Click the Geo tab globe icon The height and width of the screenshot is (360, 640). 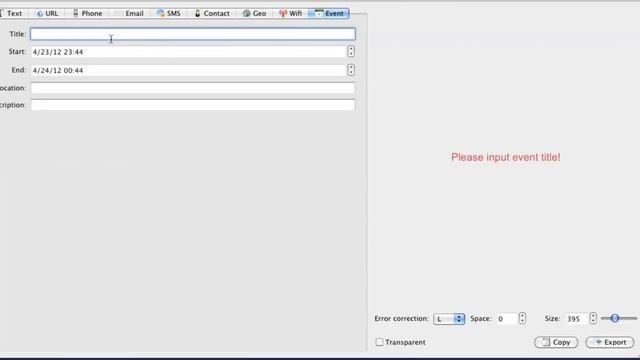(246, 13)
